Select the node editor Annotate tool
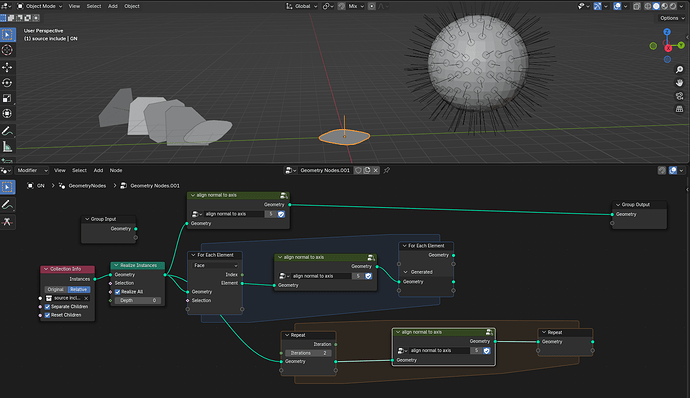Image resolution: width=690 pixels, height=398 pixels. point(7,205)
